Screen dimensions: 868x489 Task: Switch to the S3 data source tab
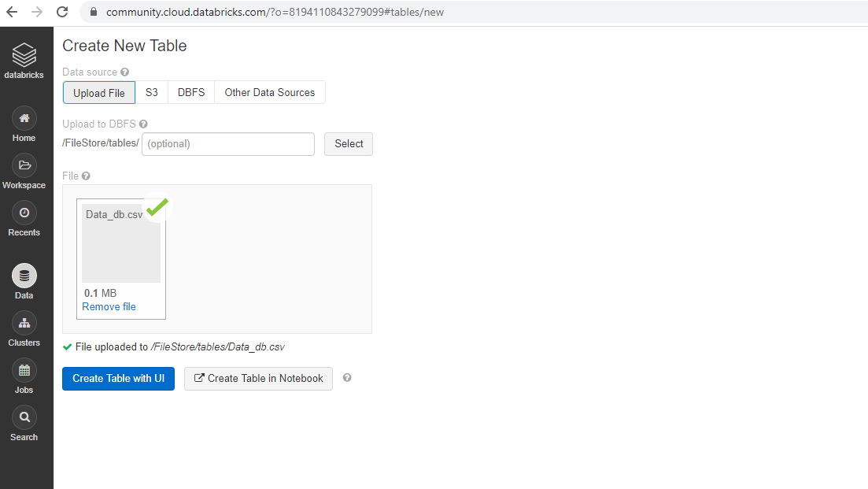coord(152,92)
